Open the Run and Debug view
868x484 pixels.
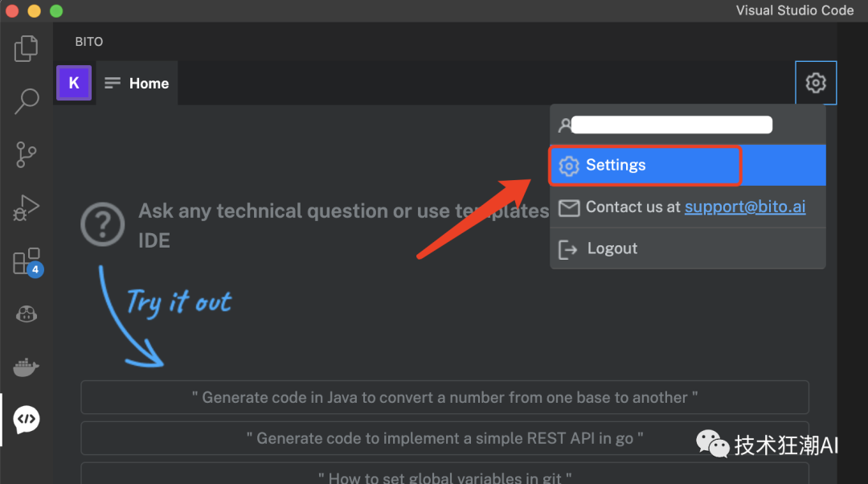tap(27, 208)
